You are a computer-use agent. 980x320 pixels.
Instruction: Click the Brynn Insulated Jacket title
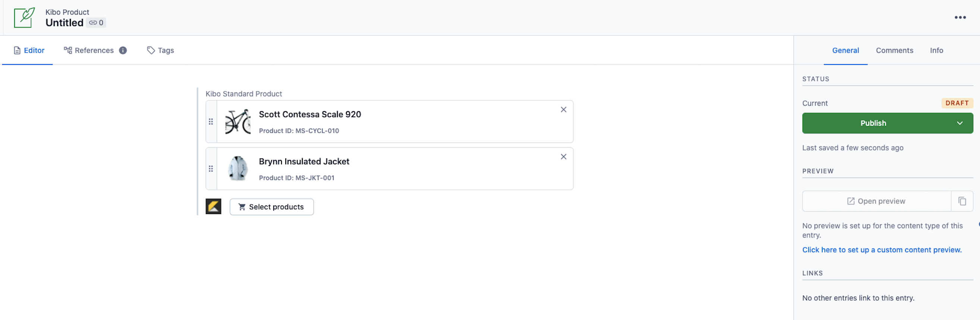tap(304, 162)
